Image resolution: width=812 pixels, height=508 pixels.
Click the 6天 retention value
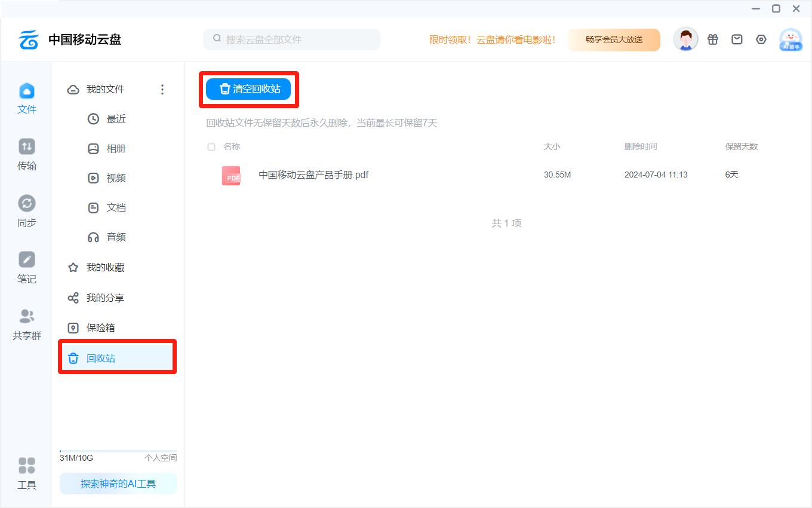click(x=732, y=175)
